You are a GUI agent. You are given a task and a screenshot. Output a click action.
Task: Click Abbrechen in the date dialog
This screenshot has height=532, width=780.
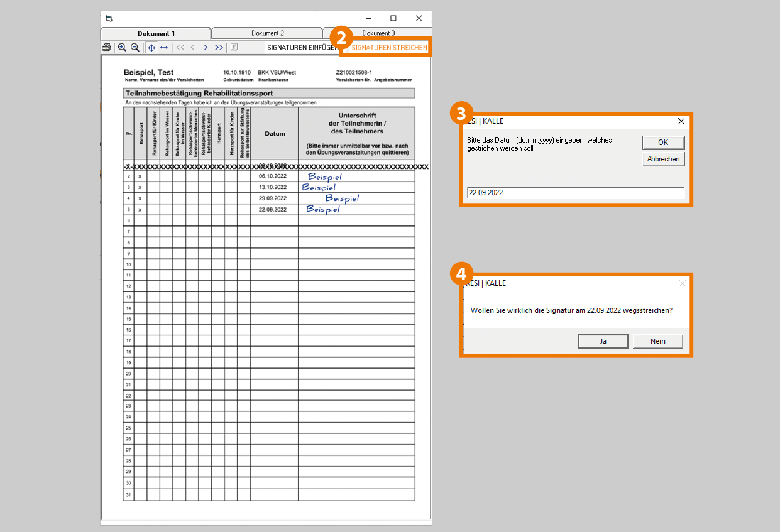[663, 159]
